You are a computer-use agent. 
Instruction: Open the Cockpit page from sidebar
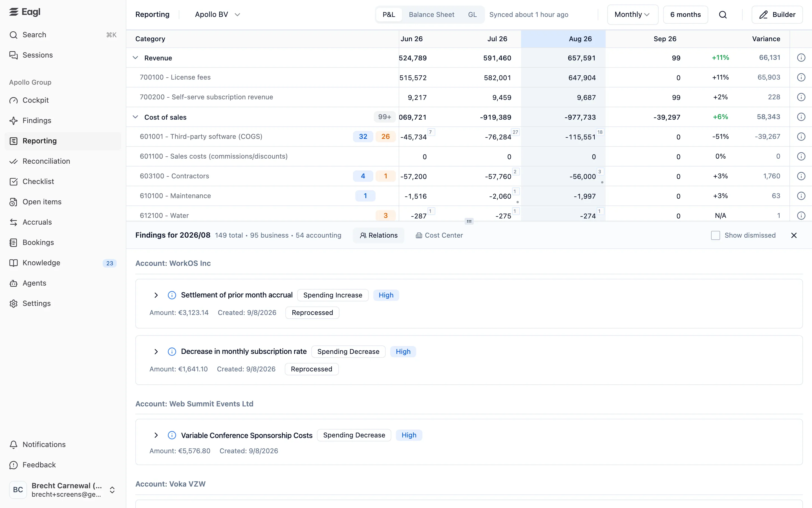pos(63,100)
